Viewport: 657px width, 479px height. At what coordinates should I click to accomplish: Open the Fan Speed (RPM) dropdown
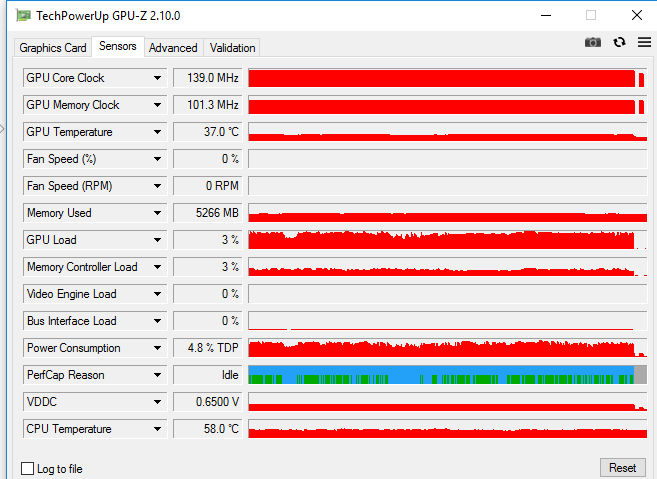95,186
